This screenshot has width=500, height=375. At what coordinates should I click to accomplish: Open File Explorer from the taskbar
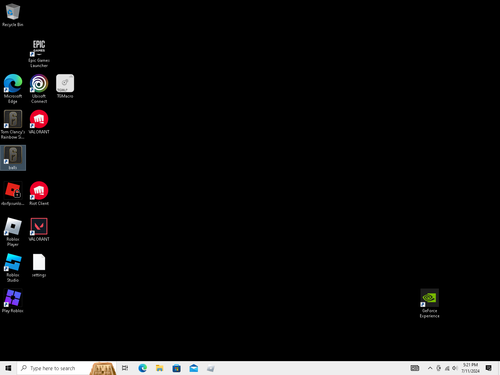point(160,368)
